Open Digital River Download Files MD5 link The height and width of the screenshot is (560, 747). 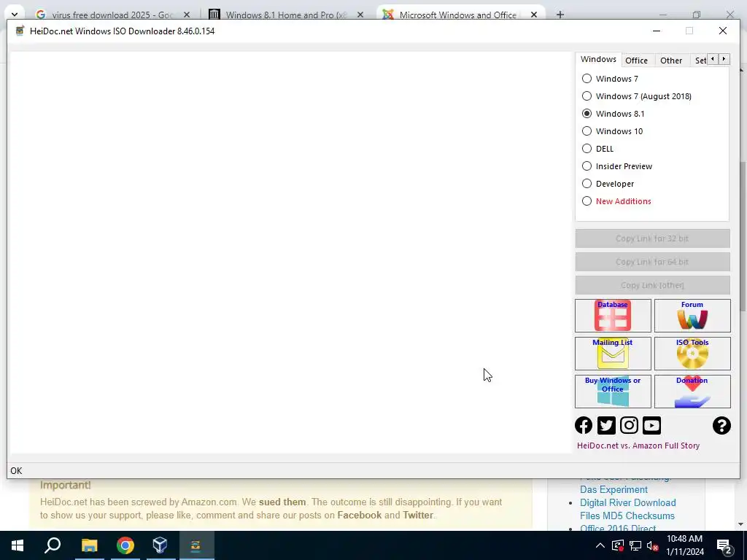coord(627,509)
